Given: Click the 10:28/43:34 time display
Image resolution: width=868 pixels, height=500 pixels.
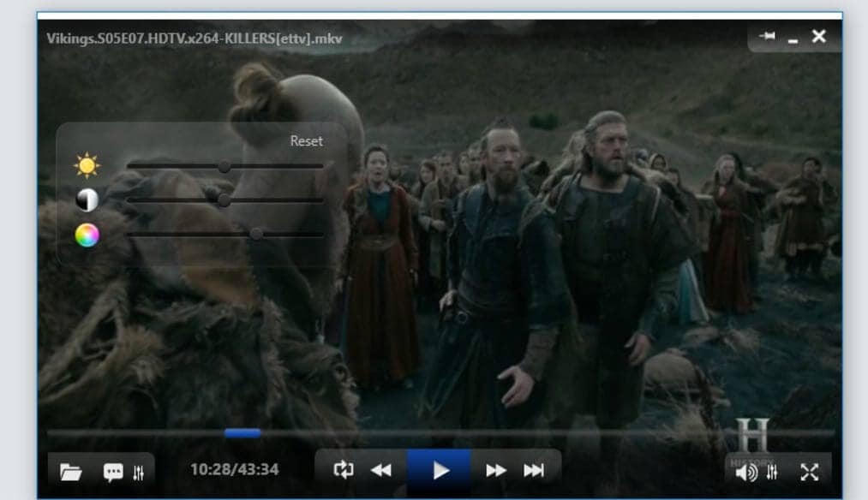Looking at the screenshot, I should coord(235,469).
